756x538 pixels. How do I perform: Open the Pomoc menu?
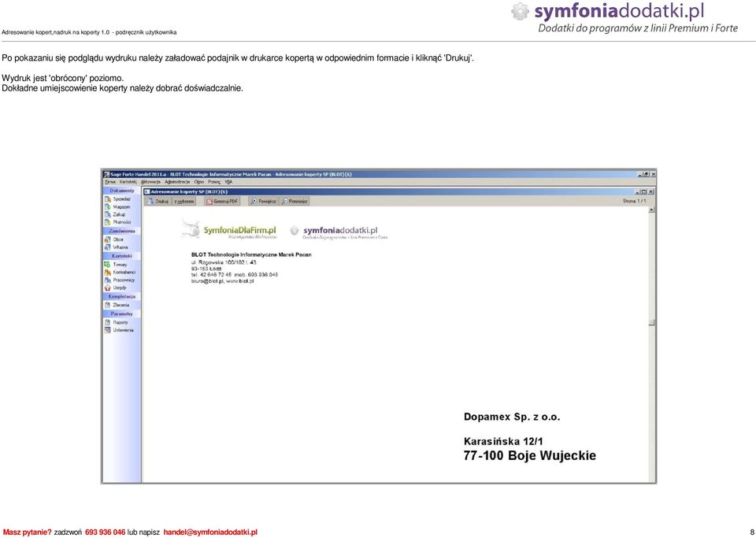coord(214,182)
